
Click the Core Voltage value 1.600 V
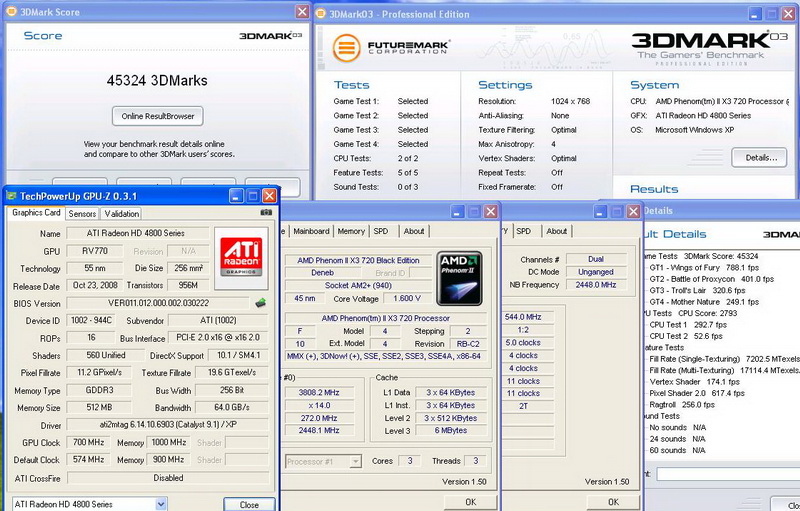coord(407,298)
